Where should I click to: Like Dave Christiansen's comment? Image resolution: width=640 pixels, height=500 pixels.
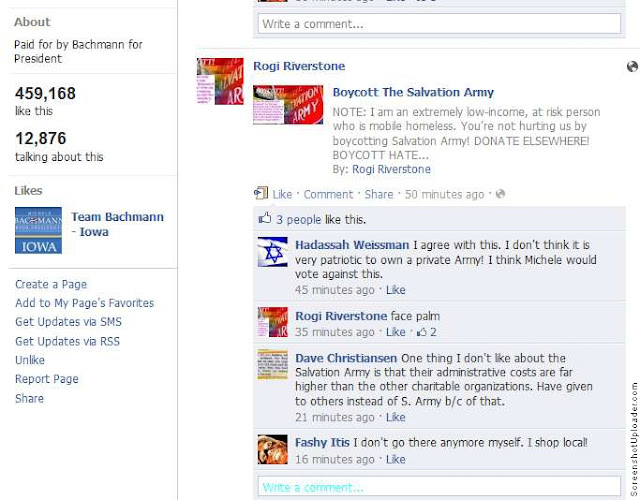click(x=396, y=417)
